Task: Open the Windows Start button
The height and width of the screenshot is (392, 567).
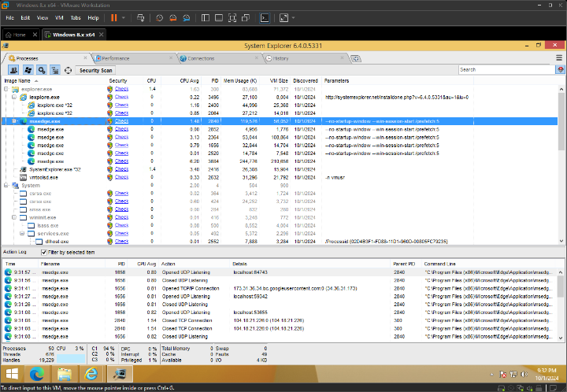Action: (x=12, y=374)
